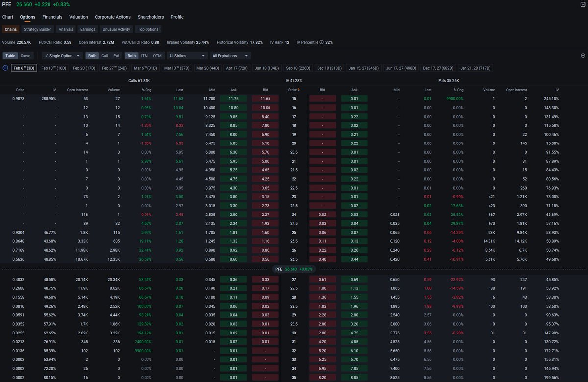
Task: Click the Puts 35.26K header
Action: click(x=448, y=80)
